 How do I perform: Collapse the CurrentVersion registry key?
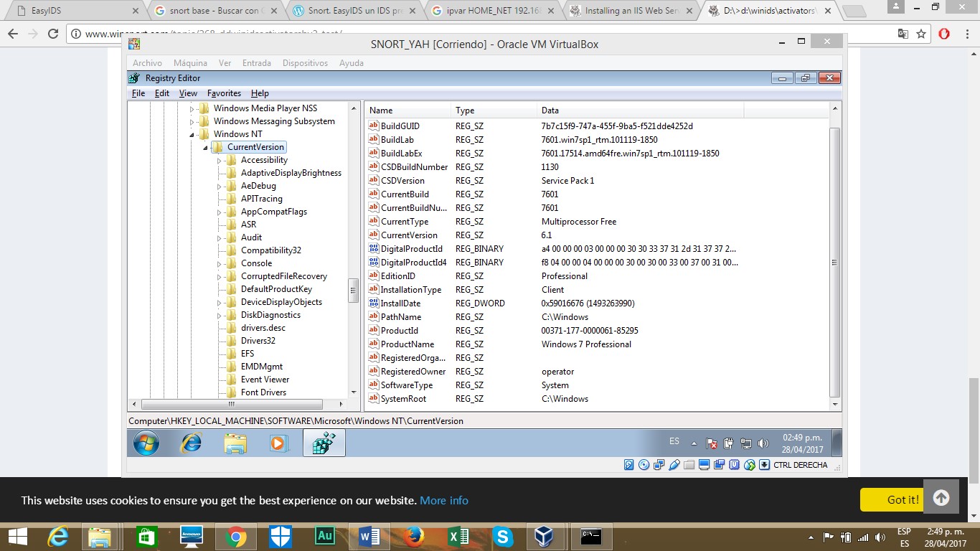(205, 148)
